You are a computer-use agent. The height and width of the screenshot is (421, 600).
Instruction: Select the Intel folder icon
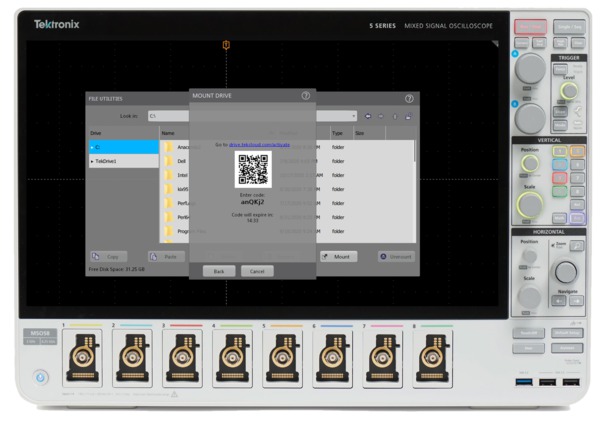[168, 174]
